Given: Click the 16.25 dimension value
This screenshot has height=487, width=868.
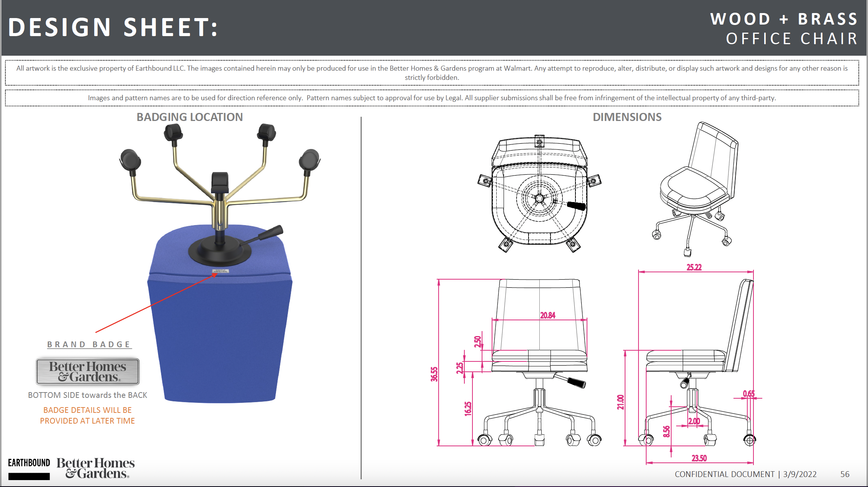Looking at the screenshot, I should click(468, 409).
